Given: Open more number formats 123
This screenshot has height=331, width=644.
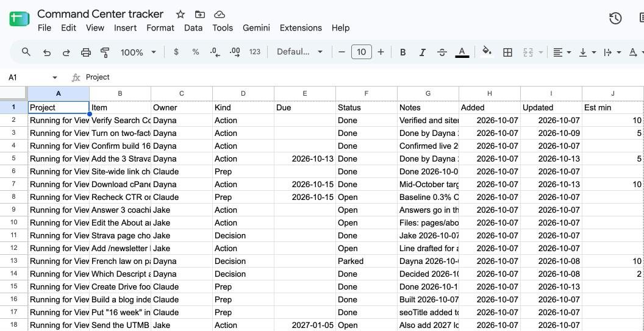Looking at the screenshot, I should [255, 52].
